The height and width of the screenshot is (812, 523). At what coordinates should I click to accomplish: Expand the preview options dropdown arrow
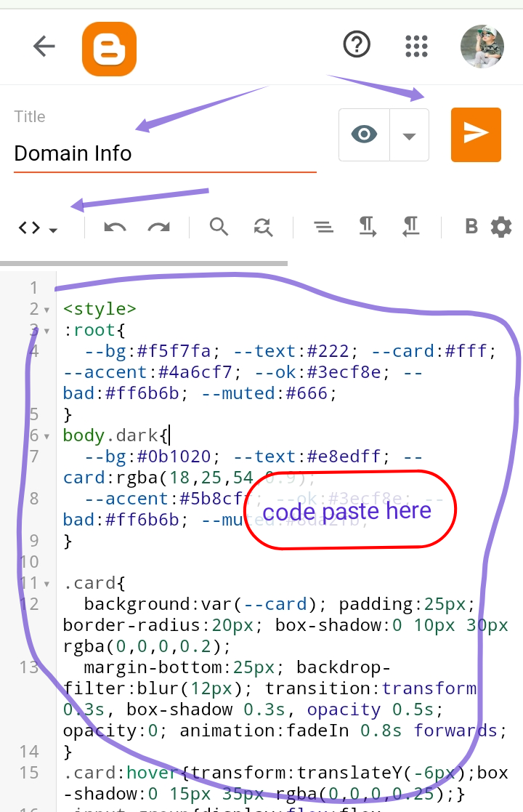point(409,136)
